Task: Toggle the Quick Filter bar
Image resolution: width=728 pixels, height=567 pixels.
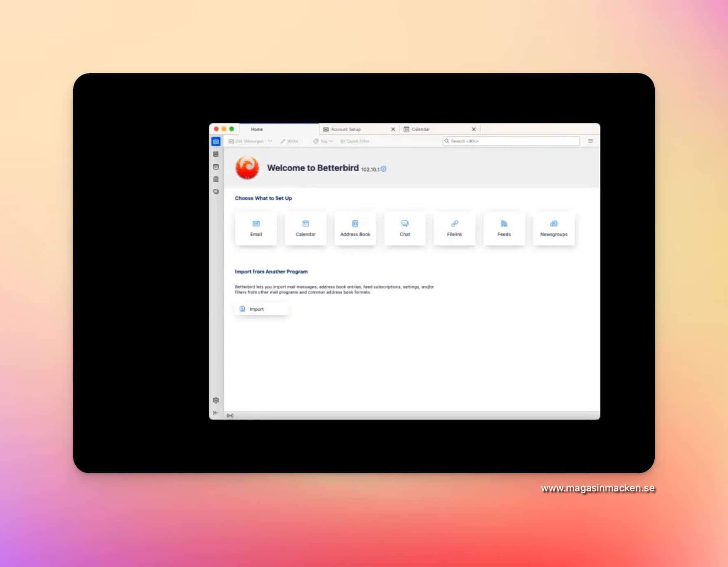Action: (355, 141)
